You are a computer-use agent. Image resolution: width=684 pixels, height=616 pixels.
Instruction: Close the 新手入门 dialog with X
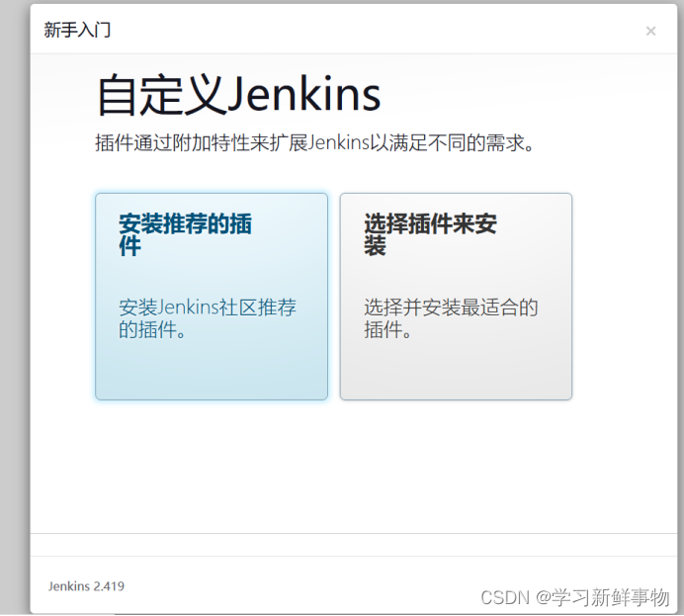pyautogui.click(x=650, y=31)
